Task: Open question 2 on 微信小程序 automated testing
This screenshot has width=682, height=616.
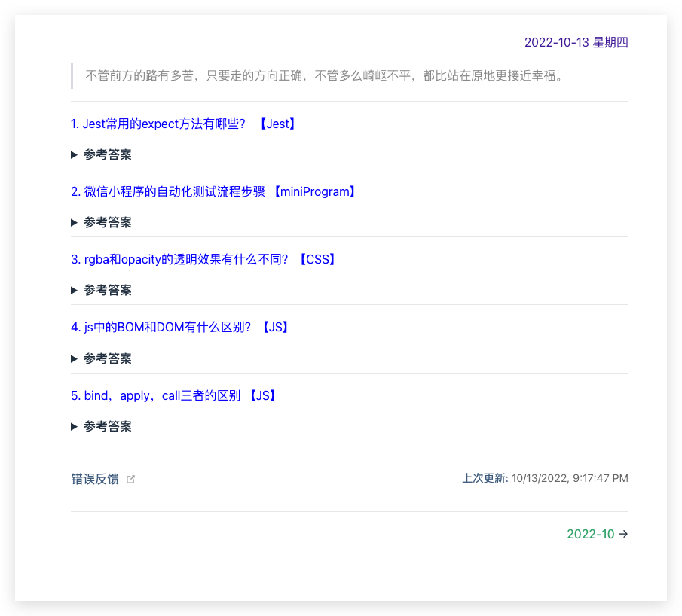Action: [168, 192]
